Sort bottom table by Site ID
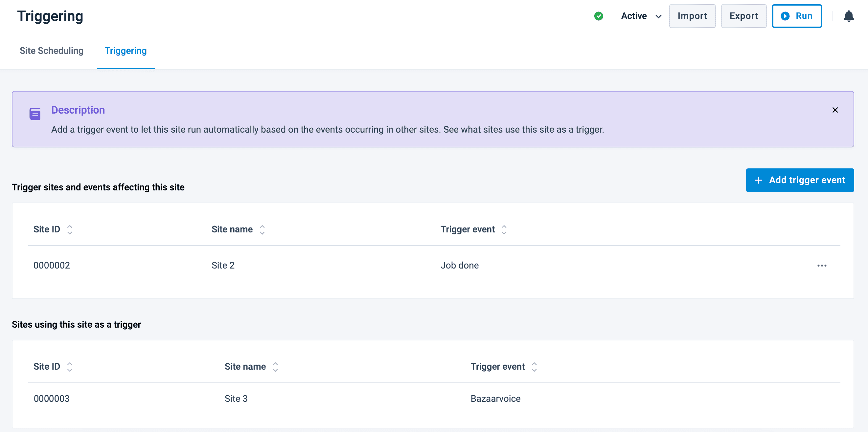Viewport: 868px width, 432px height. click(69, 367)
